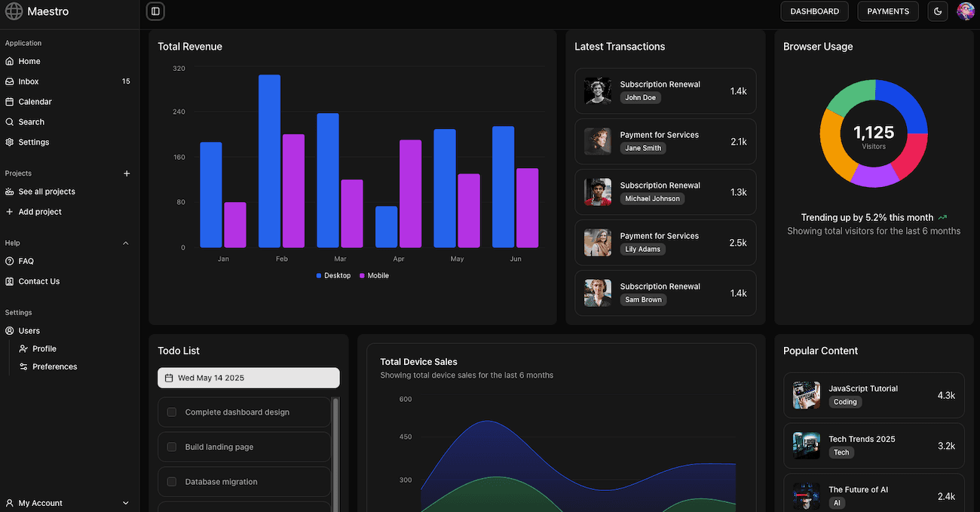The width and height of the screenshot is (980, 512).
Task: Click the DASHBOARD button
Action: [814, 11]
